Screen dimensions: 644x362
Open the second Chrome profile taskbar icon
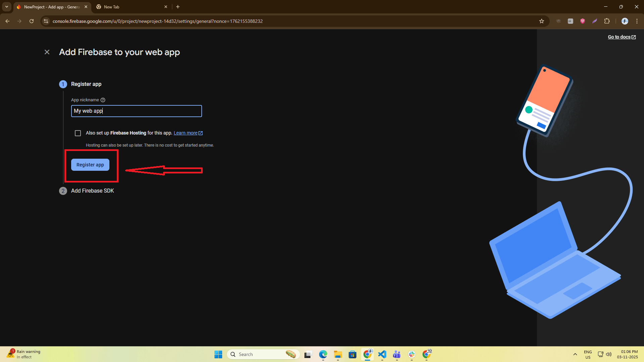pyautogui.click(x=427, y=354)
